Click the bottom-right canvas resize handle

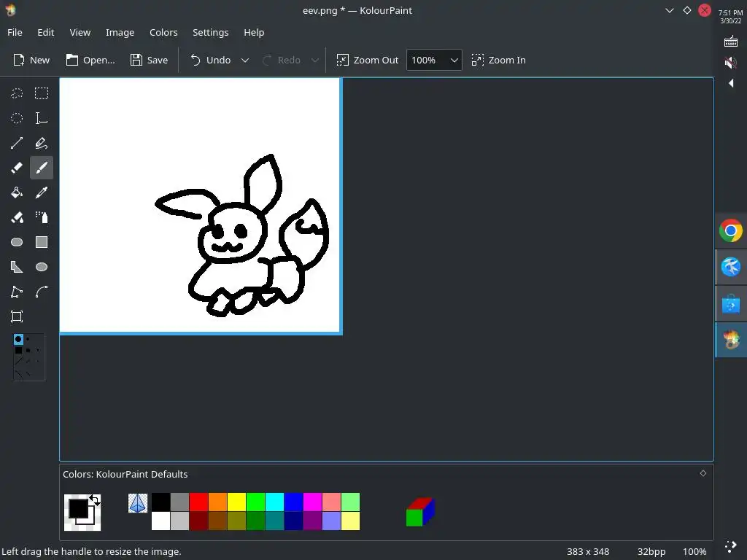(341, 333)
